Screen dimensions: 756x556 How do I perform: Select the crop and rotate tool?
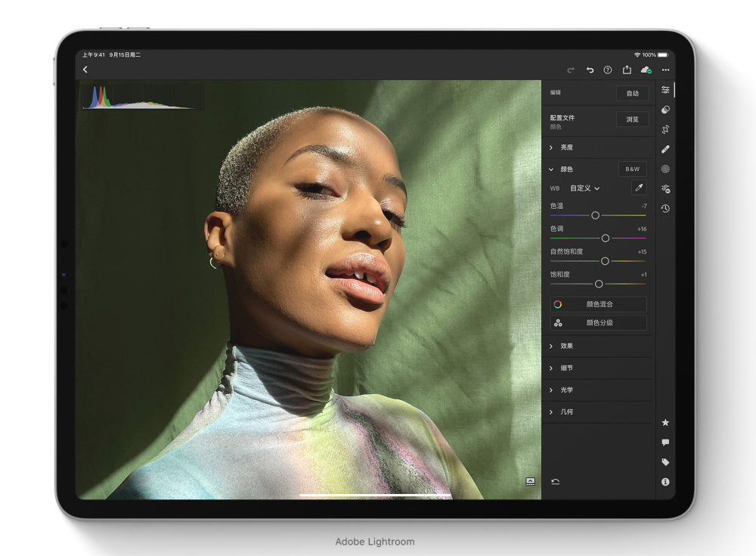pos(665,129)
